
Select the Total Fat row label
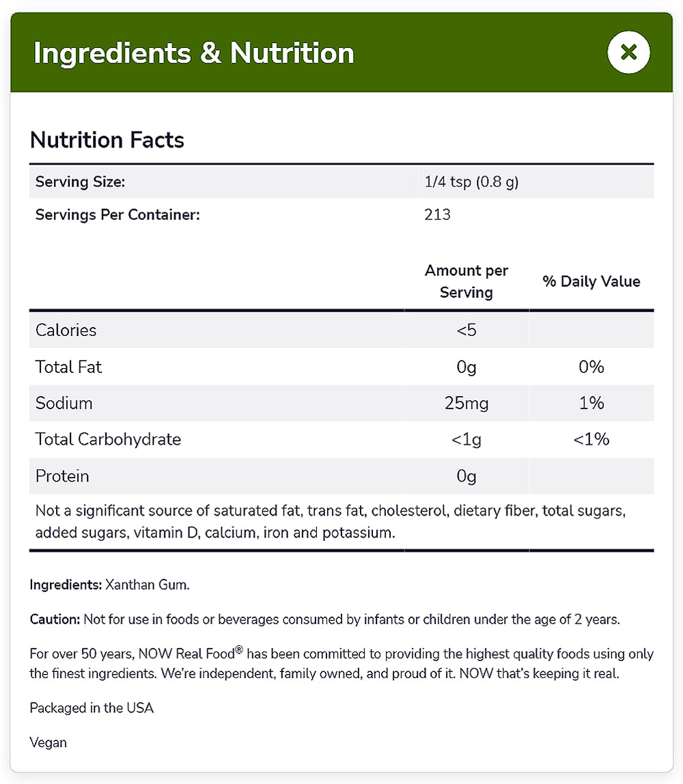tap(68, 367)
